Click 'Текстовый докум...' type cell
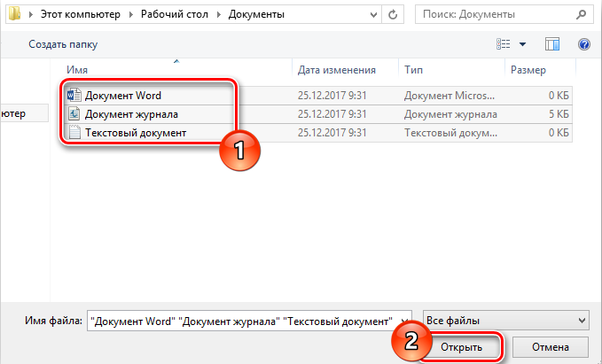Image resolution: width=602 pixels, height=364 pixels. 450,133
